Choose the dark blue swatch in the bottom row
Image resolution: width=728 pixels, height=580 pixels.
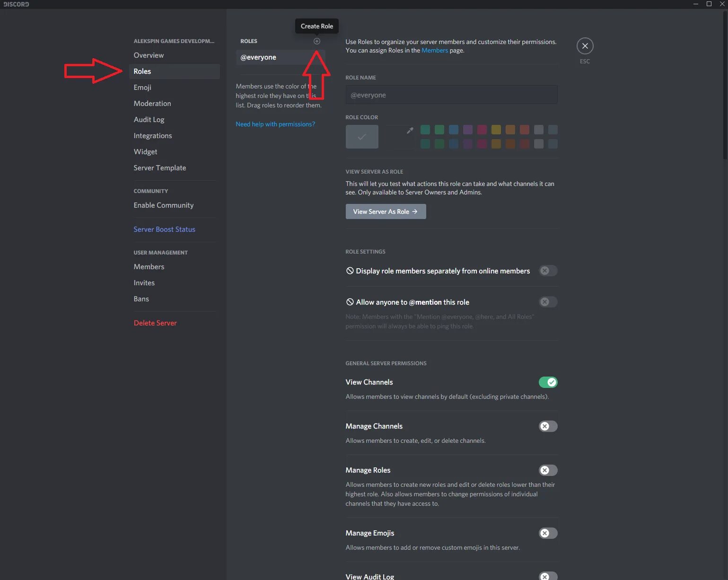point(454,144)
